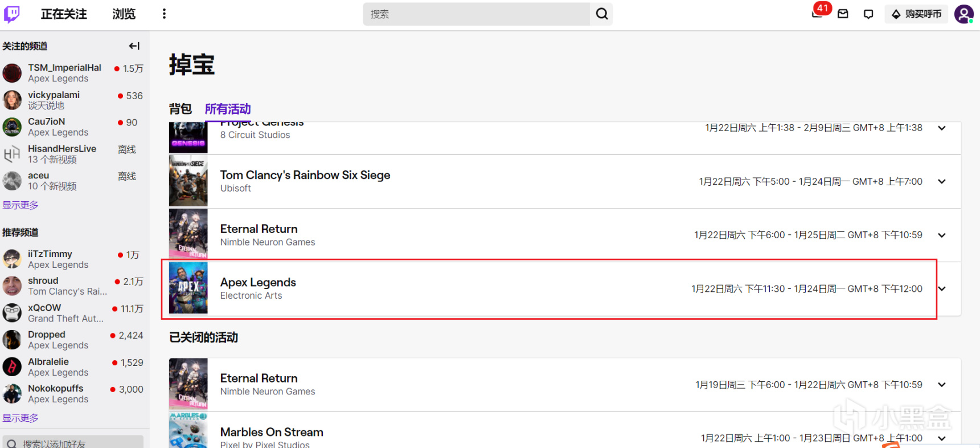Open the xQcOW channel name

[44, 307]
